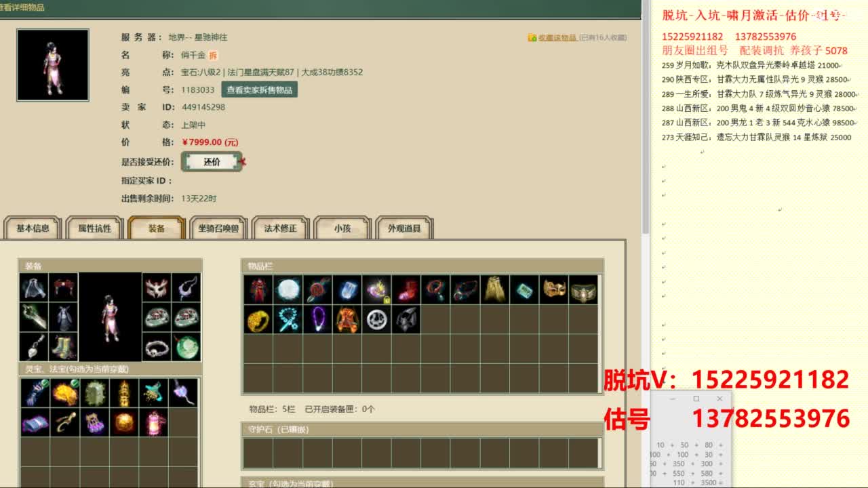Viewport: 868px width, 488px height.
Task: Click the orange 拆 badge beside 俏千金
Action: (x=213, y=56)
